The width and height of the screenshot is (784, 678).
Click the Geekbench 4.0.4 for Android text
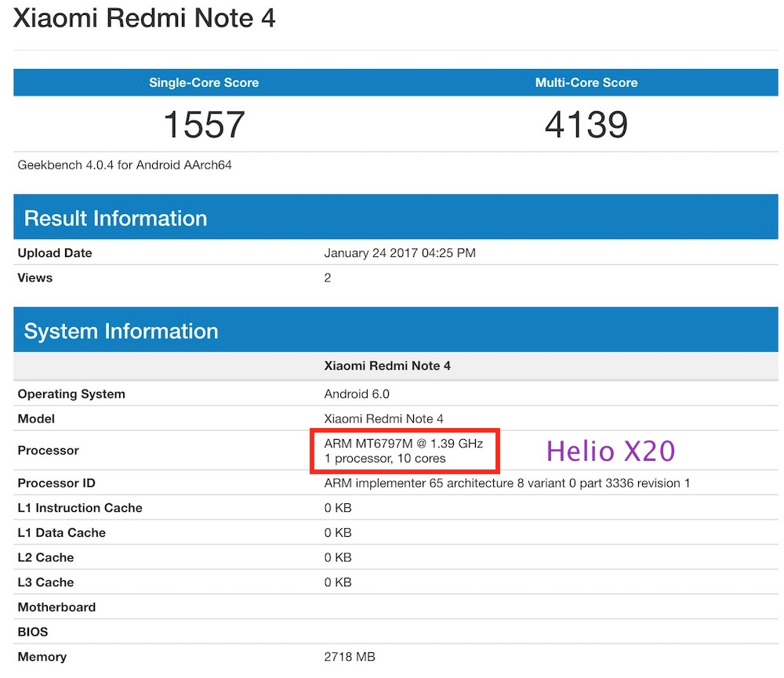(125, 165)
